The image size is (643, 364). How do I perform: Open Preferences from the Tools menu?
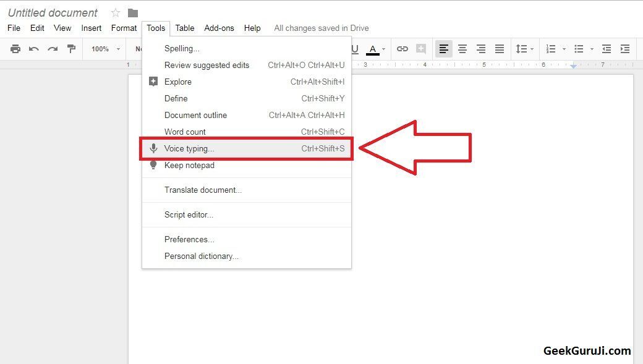(x=189, y=239)
